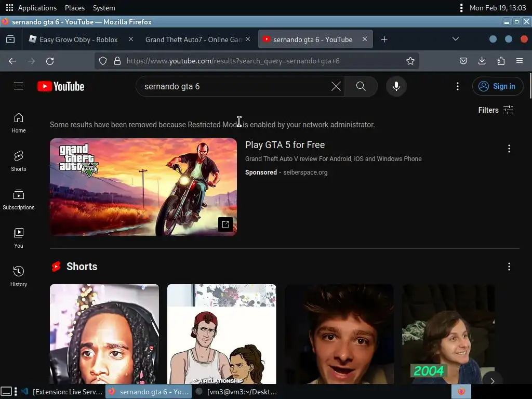532x399 pixels.
Task: Open the Home section in YouTube sidebar
Action: click(x=19, y=123)
